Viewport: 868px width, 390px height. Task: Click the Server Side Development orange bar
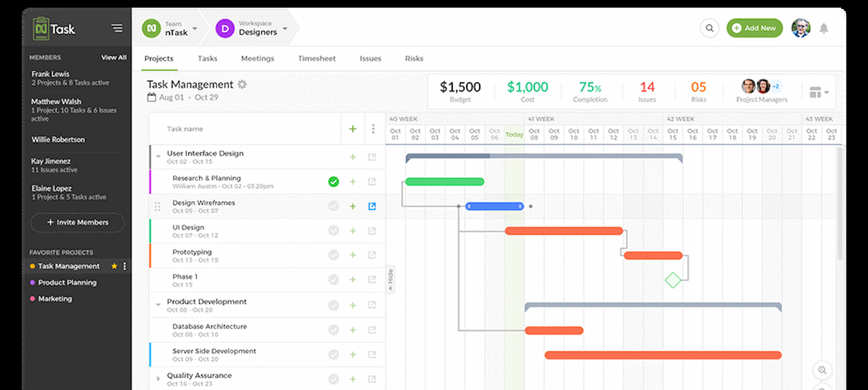click(663, 355)
